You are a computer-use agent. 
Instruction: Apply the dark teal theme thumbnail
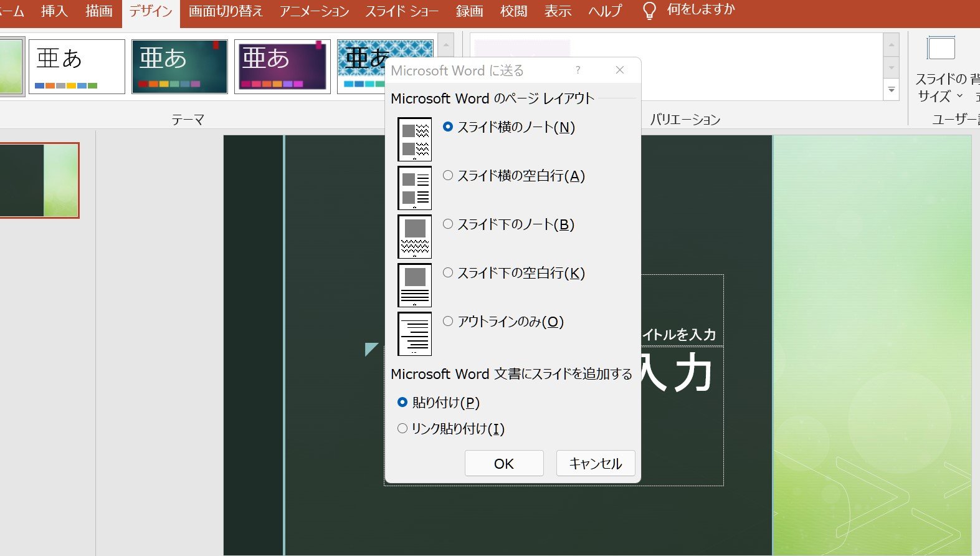click(x=179, y=67)
